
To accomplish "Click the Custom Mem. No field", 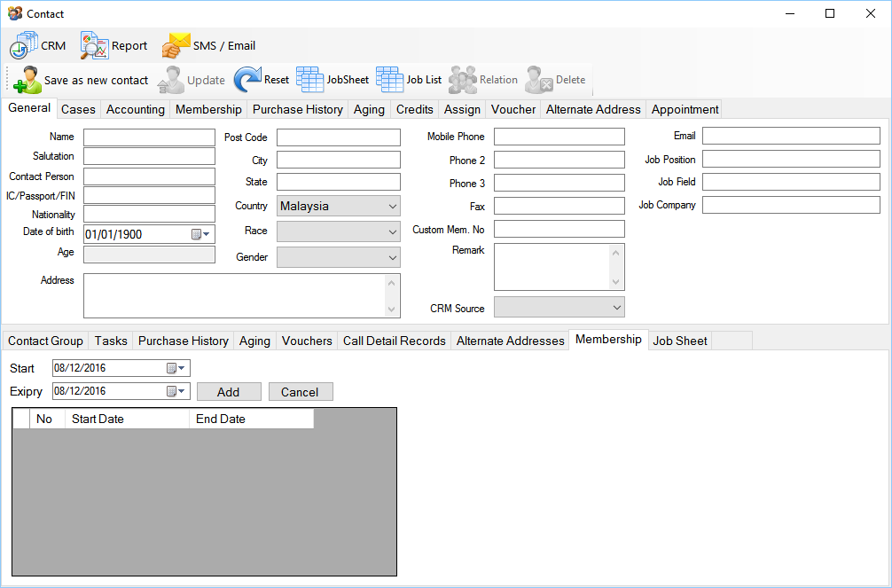I will [559, 229].
